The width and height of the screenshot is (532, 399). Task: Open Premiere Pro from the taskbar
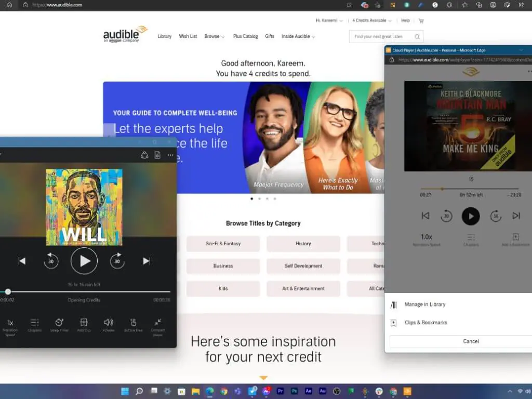(280, 391)
